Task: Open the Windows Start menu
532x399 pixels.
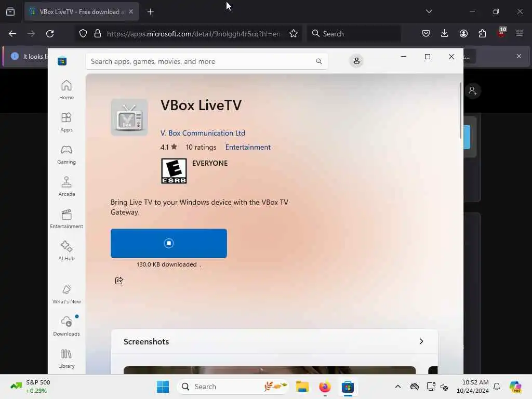Action: (163, 387)
